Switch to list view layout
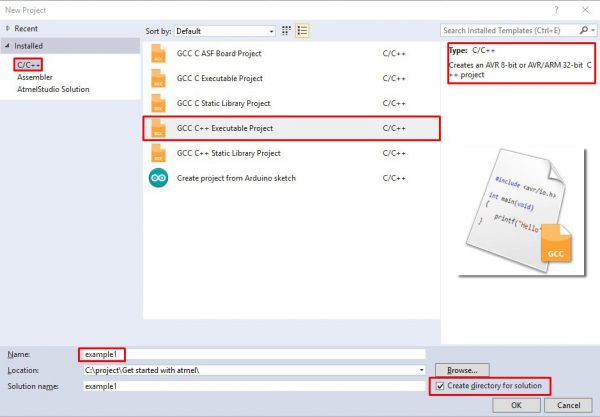The width and height of the screenshot is (600, 417). pyautogui.click(x=302, y=31)
